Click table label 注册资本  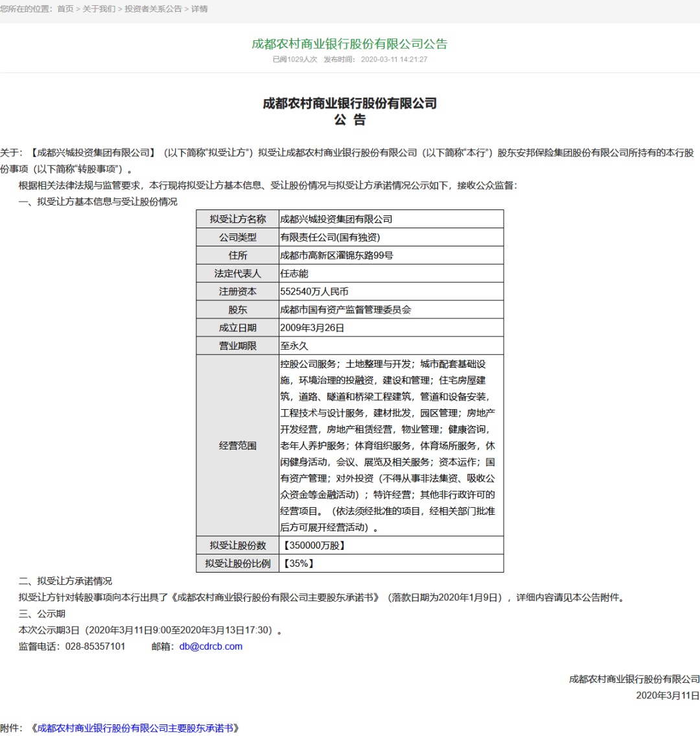[238, 292]
